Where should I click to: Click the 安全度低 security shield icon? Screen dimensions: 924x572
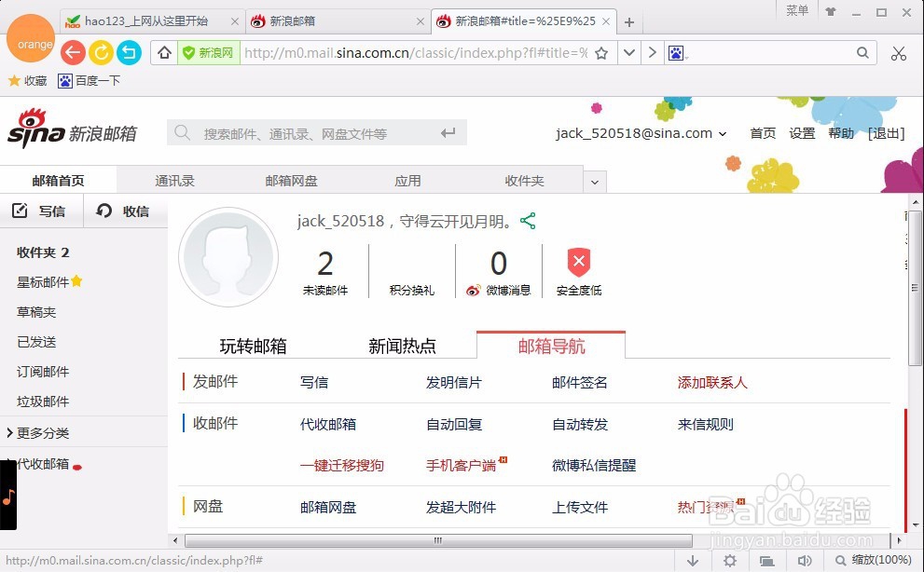pos(579,263)
